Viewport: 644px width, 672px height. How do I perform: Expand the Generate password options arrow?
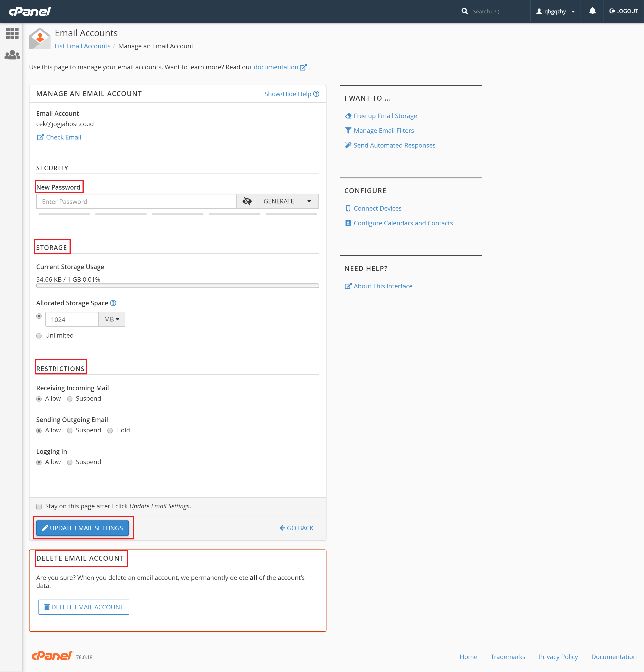pyautogui.click(x=309, y=201)
